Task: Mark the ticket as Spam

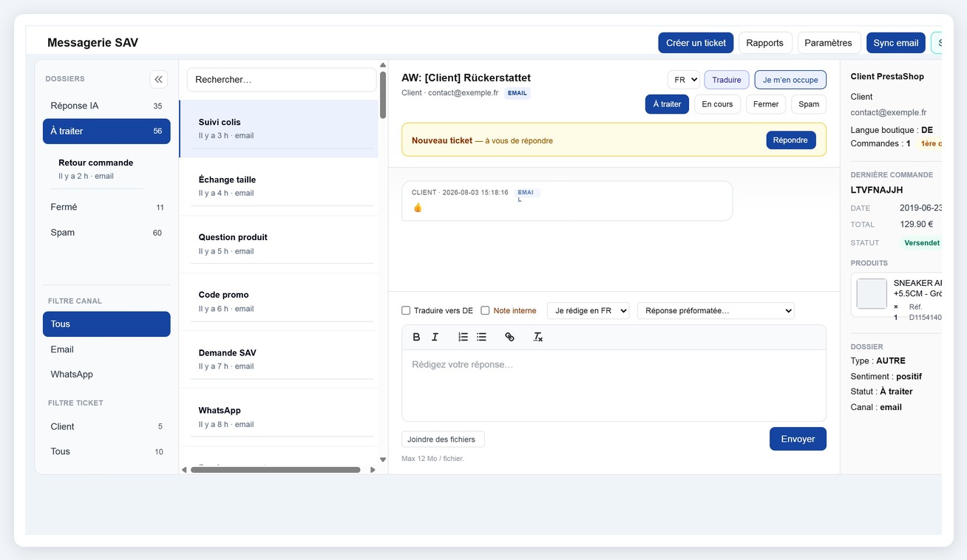Action: pyautogui.click(x=809, y=104)
